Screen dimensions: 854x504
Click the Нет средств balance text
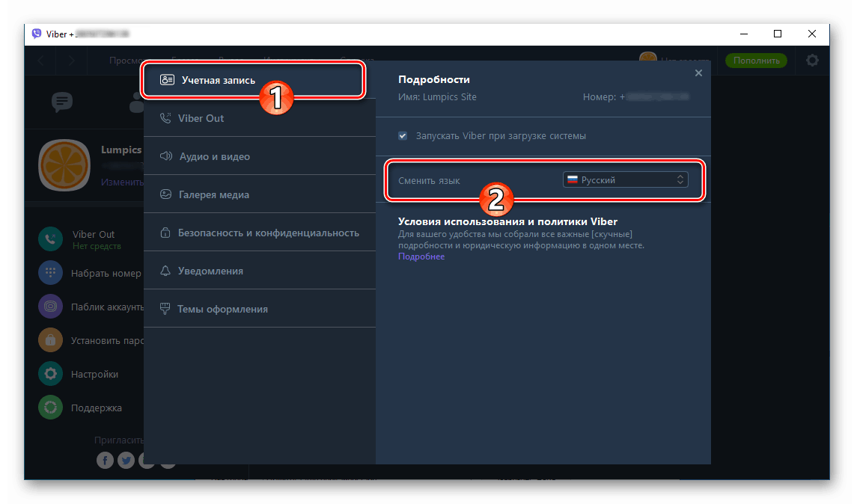[97, 246]
